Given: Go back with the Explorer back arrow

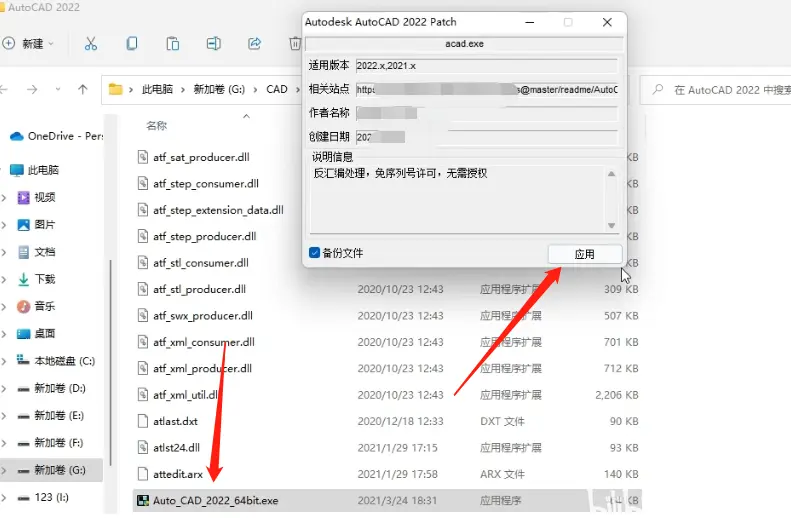Looking at the screenshot, I should click(x=4, y=90).
